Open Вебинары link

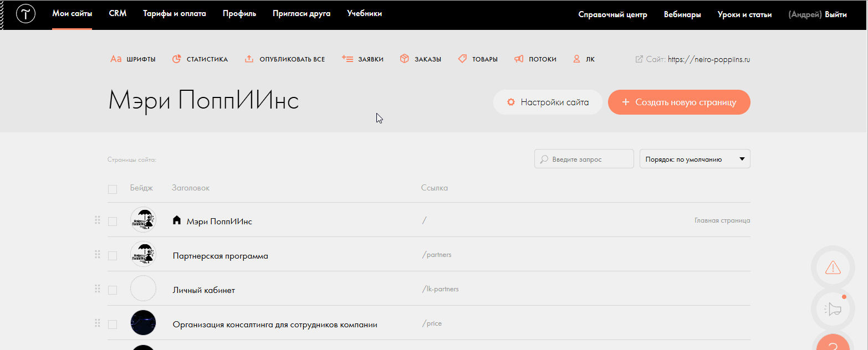pyautogui.click(x=682, y=15)
